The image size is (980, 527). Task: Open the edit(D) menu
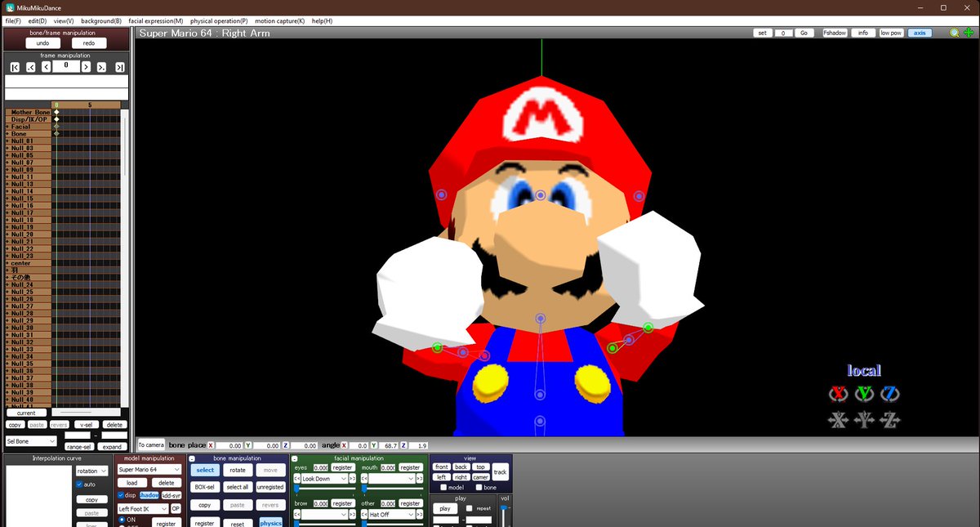tap(38, 20)
